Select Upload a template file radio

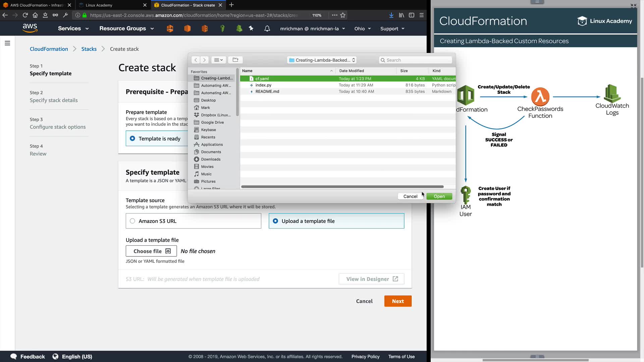[275, 221]
